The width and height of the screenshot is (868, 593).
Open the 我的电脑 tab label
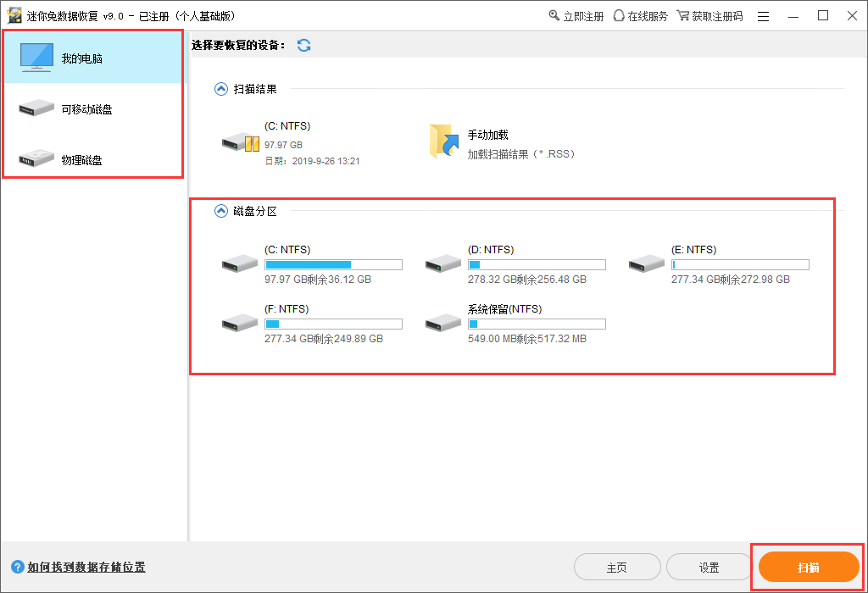pos(82,58)
